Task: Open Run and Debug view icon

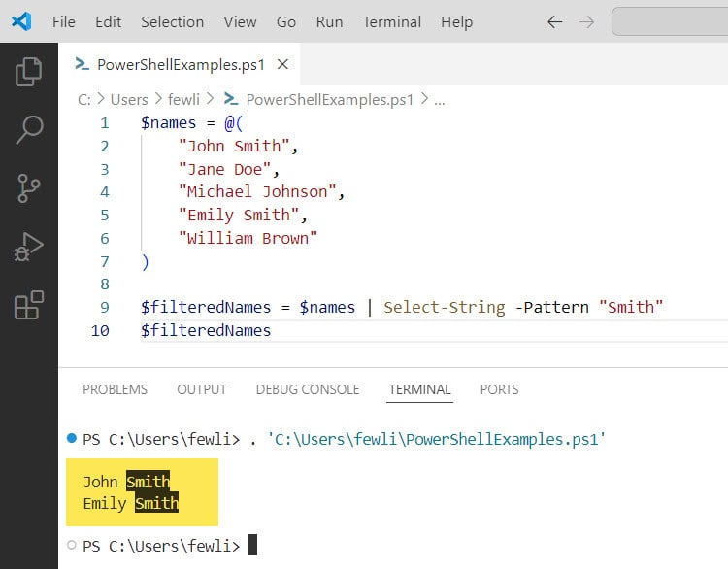Action: click(x=29, y=247)
